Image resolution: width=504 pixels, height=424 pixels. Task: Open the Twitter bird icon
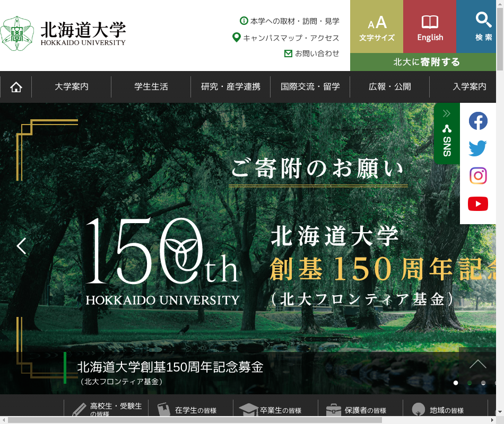[x=477, y=148]
